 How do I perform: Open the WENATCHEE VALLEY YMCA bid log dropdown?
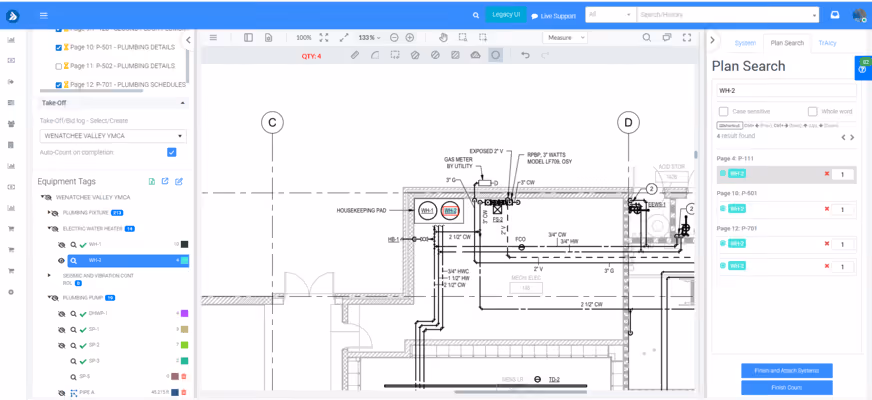[113, 136]
